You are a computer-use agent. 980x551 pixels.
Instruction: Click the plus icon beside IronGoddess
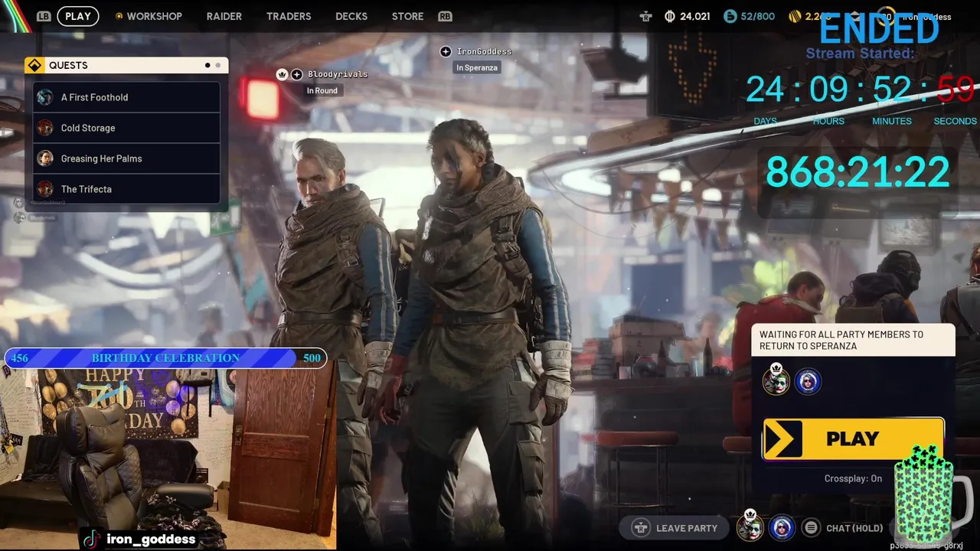click(446, 51)
